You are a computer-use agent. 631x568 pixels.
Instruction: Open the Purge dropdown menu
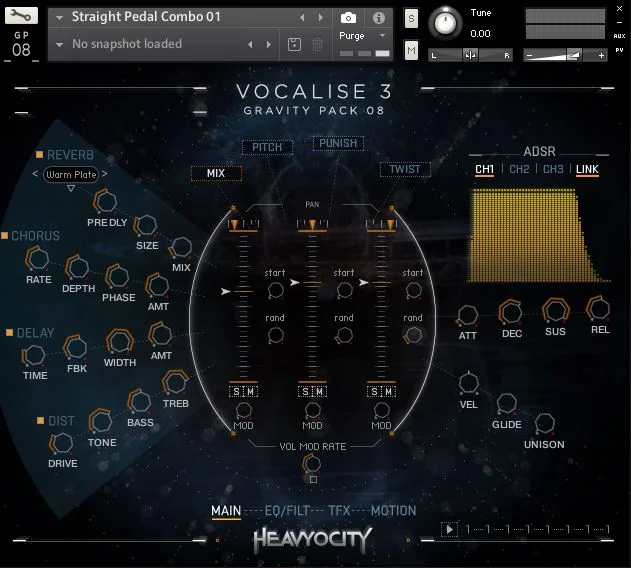tap(382, 35)
